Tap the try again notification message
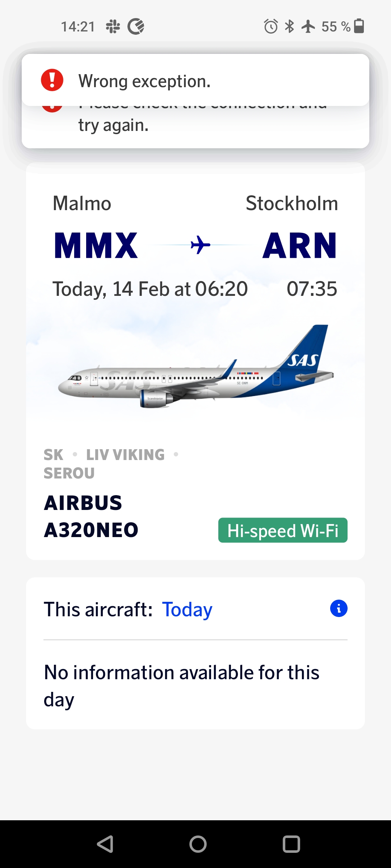Viewport: 391px width, 868px height. 114,126
